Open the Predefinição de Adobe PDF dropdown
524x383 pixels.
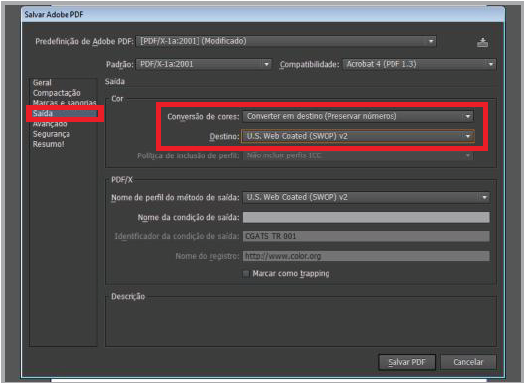(286, 41)
